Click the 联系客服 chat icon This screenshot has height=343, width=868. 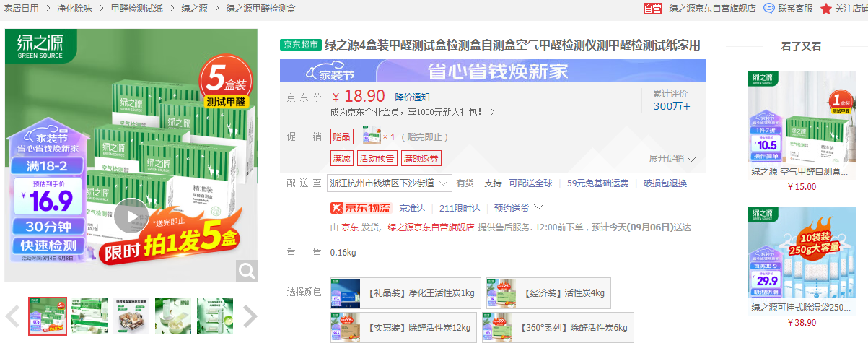(x=769, y=8)
